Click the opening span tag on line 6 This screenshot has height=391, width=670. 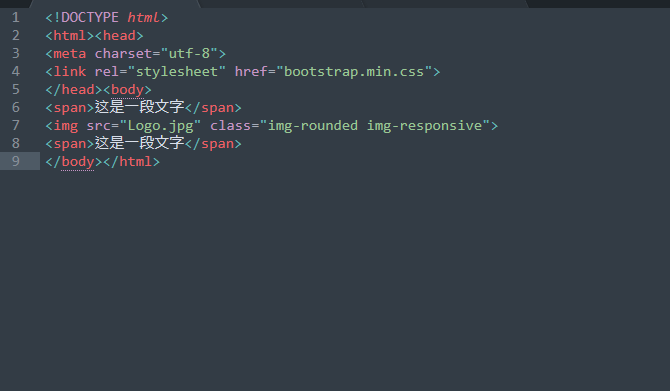(x=70, y=108)
